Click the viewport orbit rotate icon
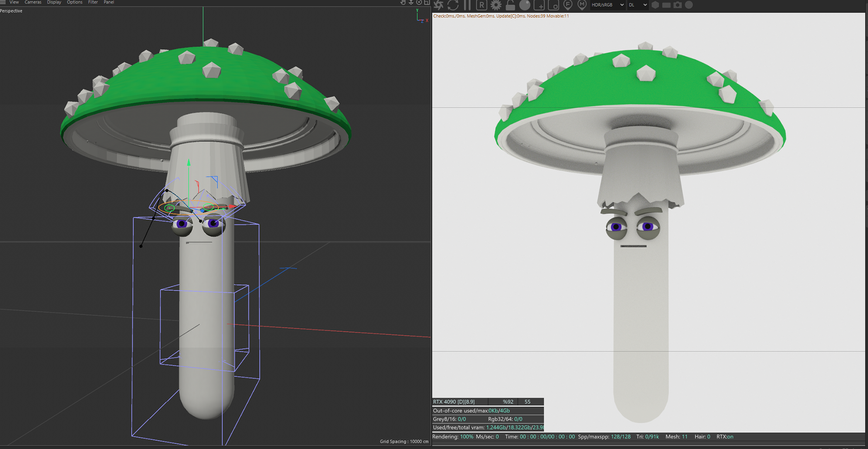The width and height of the screenshot is (868, 449). click(419, 2)
